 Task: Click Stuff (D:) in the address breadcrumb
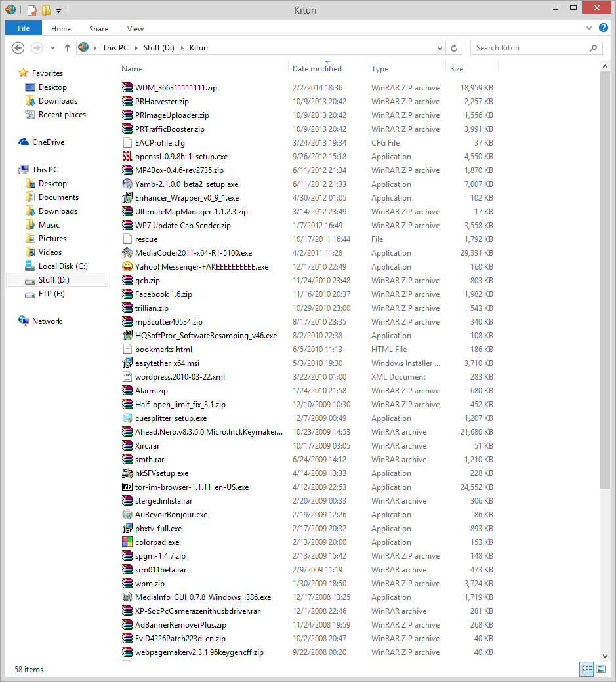click(159, 48)
